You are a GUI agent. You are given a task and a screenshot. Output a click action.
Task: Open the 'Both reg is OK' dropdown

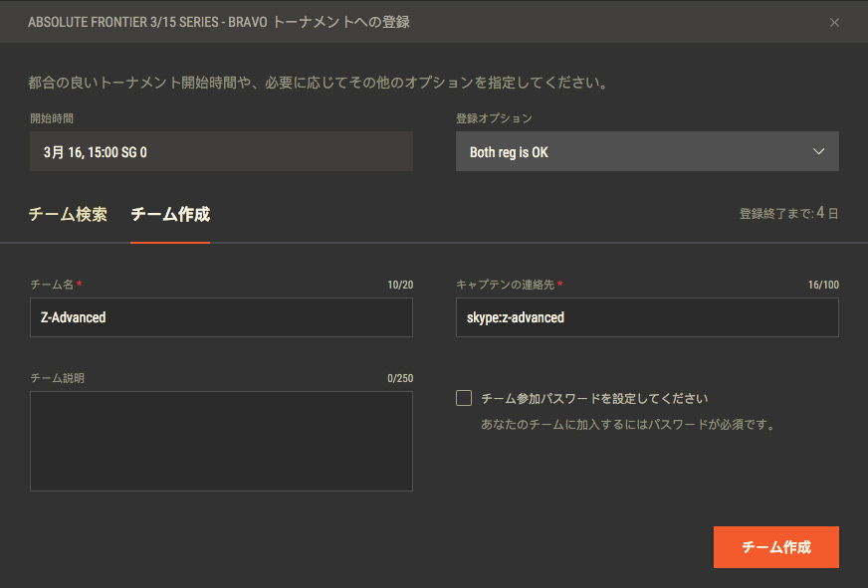[637, 152]
